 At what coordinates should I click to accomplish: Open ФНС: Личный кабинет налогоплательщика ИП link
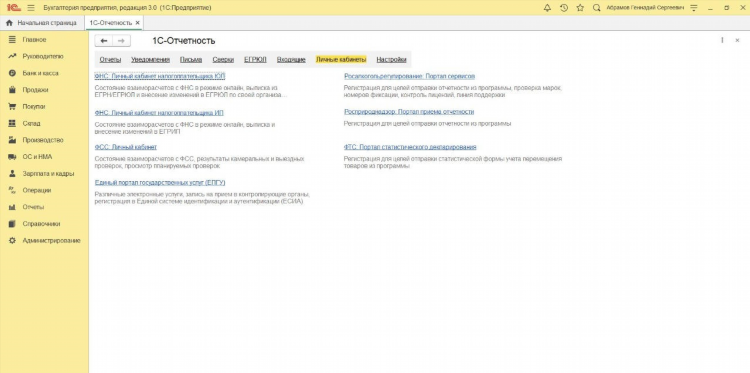(x=159, y=113)
